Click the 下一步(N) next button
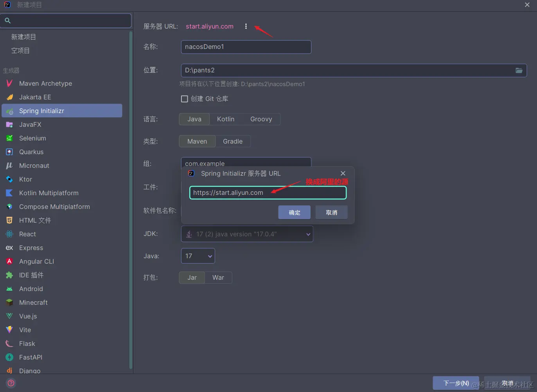Image resolution: width=537 pixels, height=392 pixels. click(x=456, y=383)
